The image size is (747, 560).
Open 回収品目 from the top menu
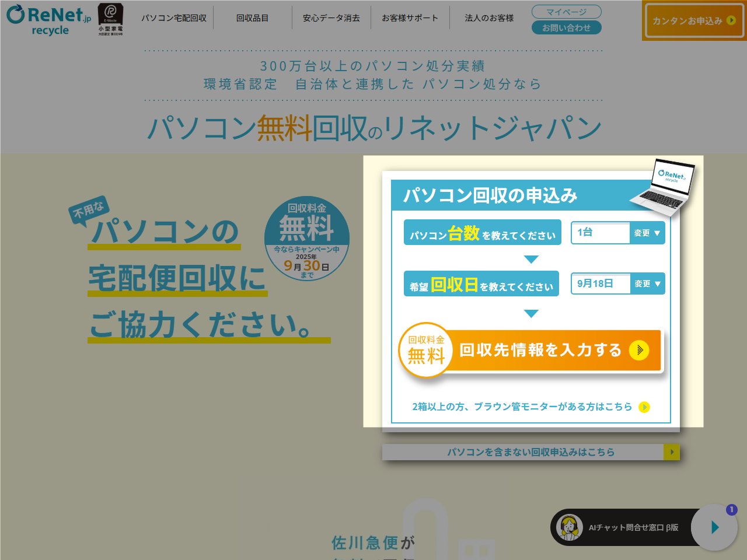coord(253,18)
